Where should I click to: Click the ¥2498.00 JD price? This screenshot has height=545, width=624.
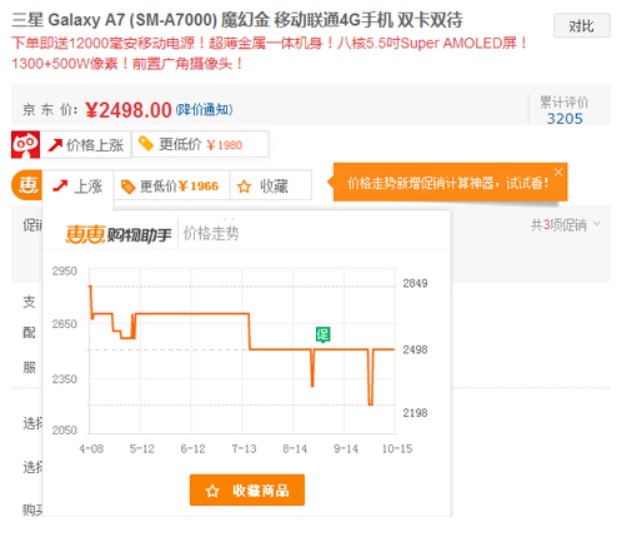pyautogui.click(x=128, y=109)
